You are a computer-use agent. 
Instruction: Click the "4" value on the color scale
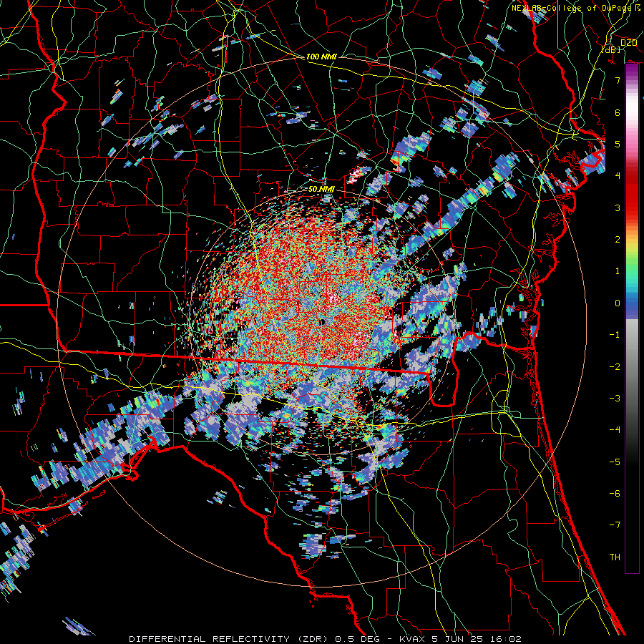(618, 176)
